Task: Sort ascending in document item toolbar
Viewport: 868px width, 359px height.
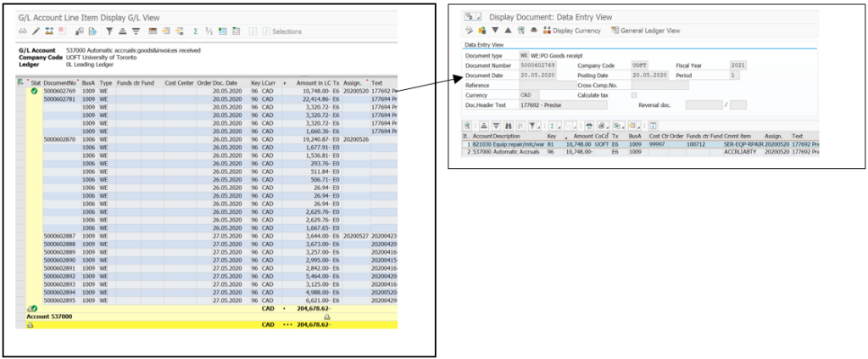Action: pyautogui.click(x=484, y=126)
